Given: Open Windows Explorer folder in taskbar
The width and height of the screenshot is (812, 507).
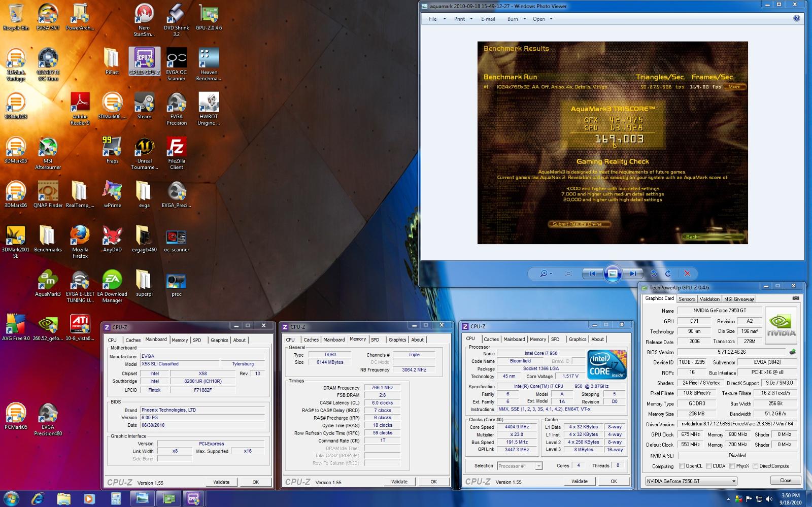Looking at the screenshot, I should click(63, 499).
